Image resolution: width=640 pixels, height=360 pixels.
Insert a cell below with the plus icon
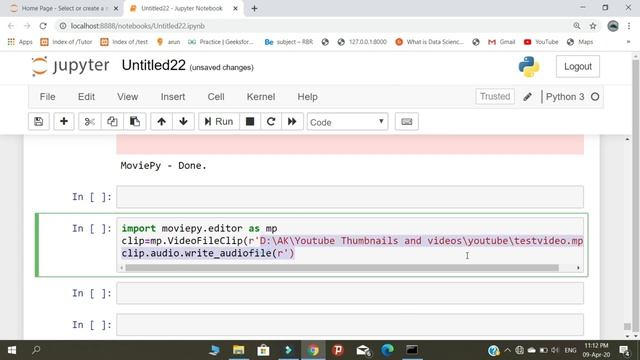pyautogui.click(x=64, y=122)
